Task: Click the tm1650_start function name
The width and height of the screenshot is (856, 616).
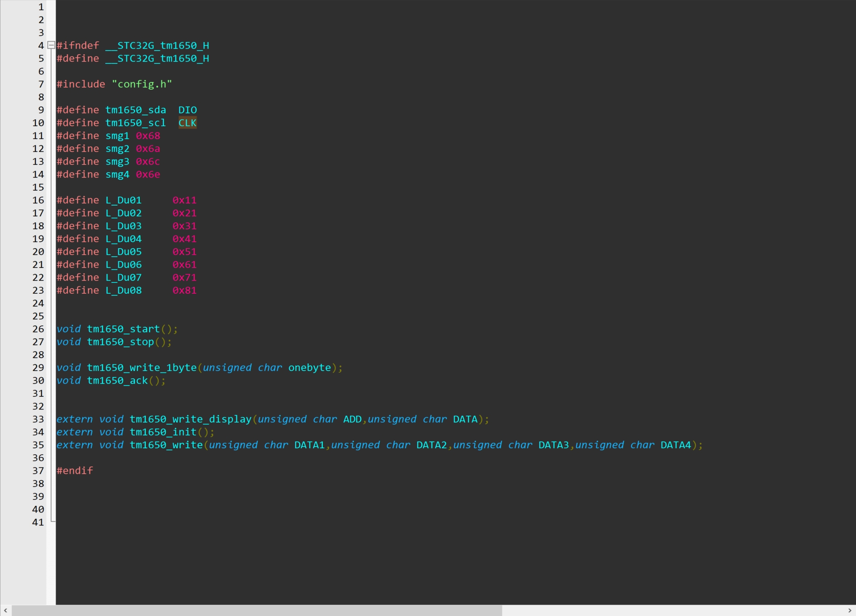Action: pyautogui.click(x=123, y=329)
